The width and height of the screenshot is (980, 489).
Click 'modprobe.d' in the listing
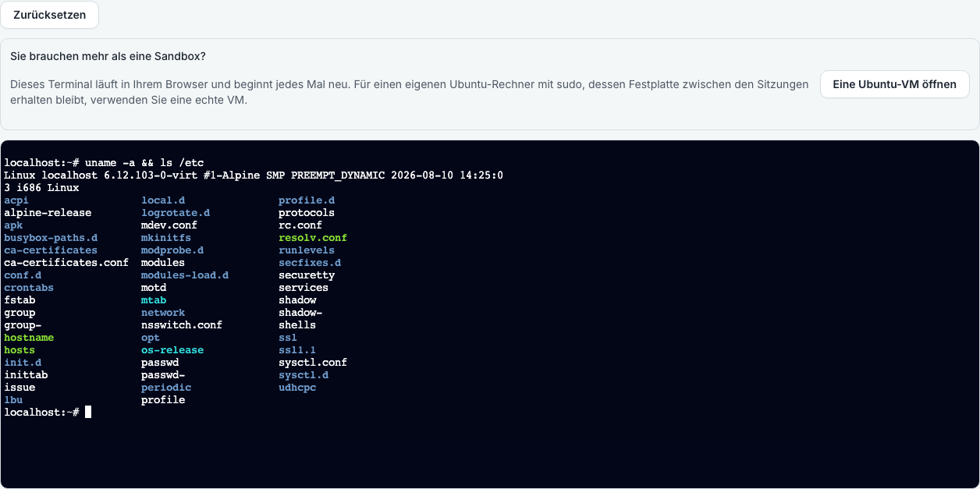click(x=172, y=250)
